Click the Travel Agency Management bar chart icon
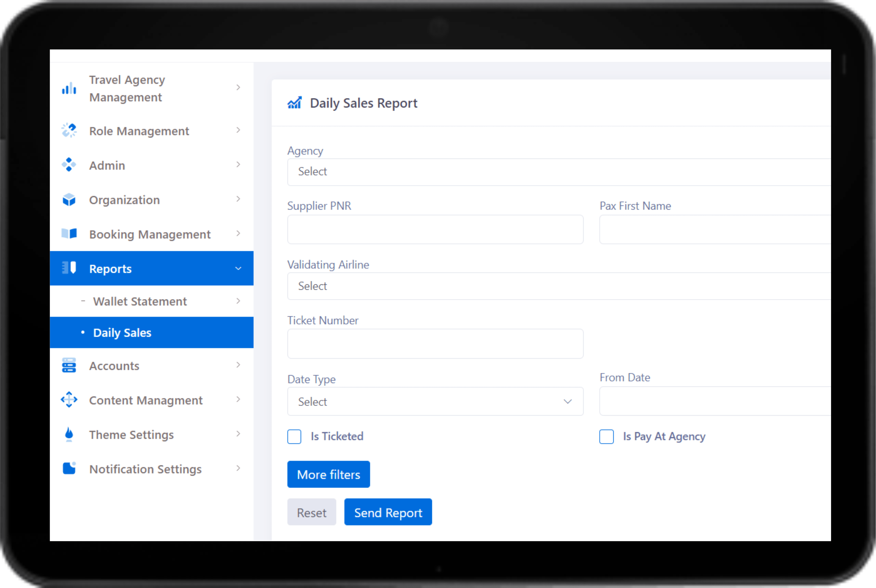 point(69,89)
